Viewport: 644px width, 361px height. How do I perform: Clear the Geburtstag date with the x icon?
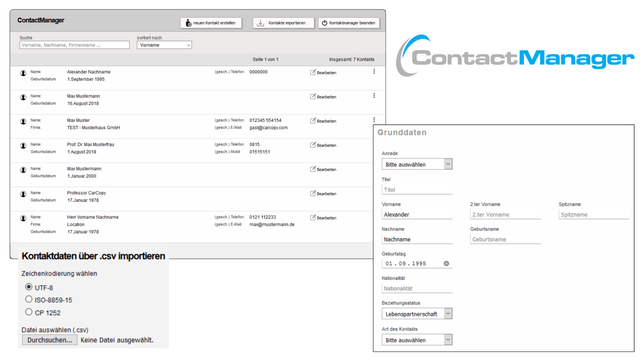click(x=446, y=263)
